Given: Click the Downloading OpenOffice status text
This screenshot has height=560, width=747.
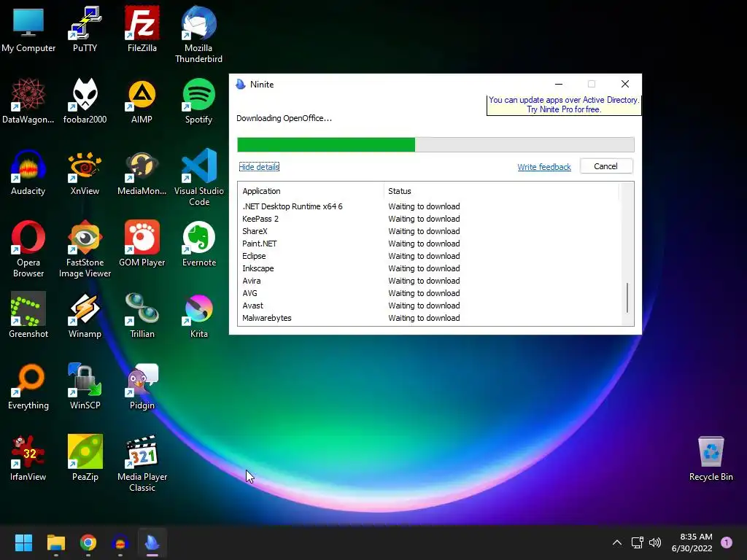Looking at the screenshot, I should 284,118.
